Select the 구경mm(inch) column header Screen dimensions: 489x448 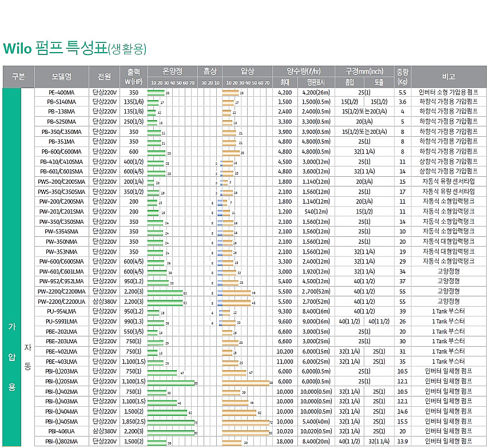(x=364, y=72)
